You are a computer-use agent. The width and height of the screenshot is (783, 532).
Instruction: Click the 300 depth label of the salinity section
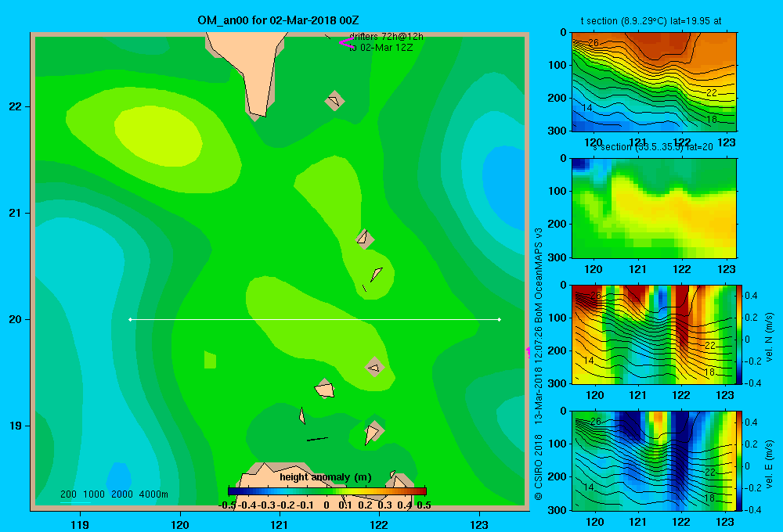point(557,257)
